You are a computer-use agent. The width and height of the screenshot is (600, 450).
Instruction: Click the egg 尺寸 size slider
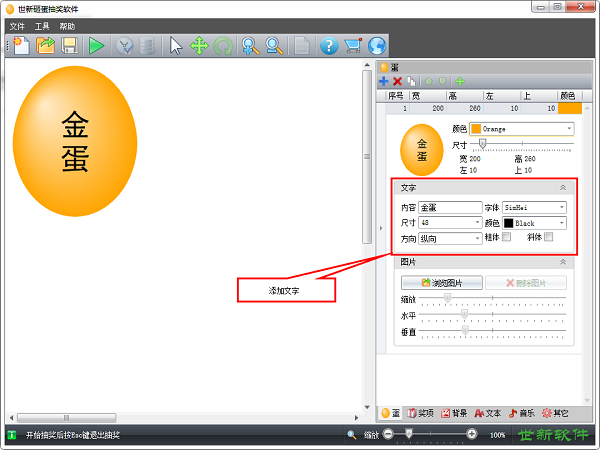pyautogui.click(x=522, y=144)
